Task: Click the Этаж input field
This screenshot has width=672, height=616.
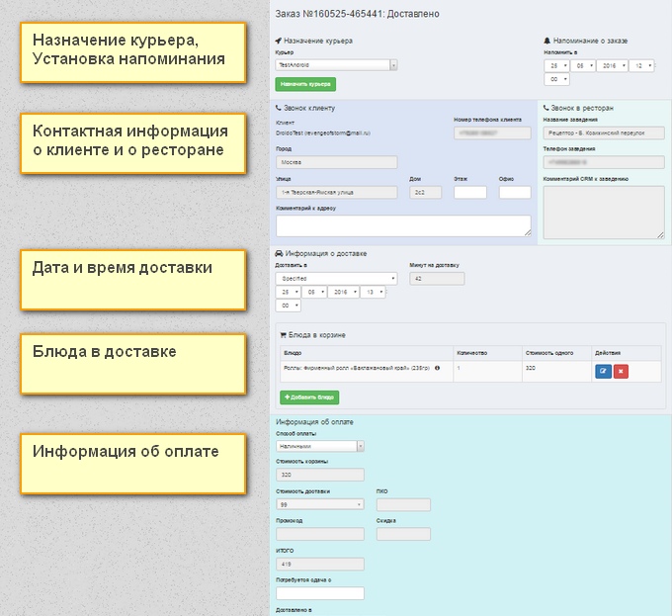Action: (x=470, y=192)
